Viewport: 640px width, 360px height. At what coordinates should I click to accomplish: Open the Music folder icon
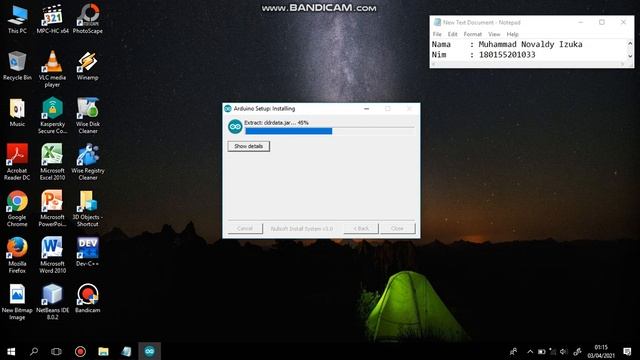pyautogui.click(x=17, y=112)
